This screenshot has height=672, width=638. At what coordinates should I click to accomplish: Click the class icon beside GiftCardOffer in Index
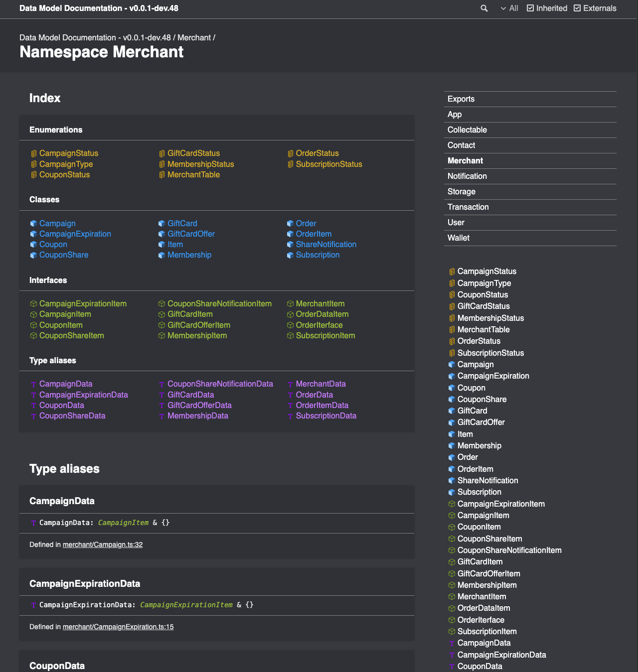point(162,234)
